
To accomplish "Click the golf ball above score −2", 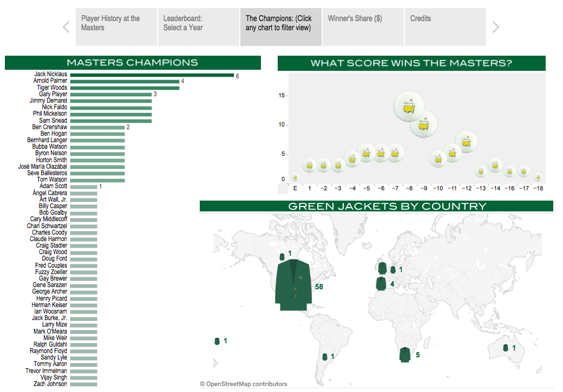I will 324,165.
